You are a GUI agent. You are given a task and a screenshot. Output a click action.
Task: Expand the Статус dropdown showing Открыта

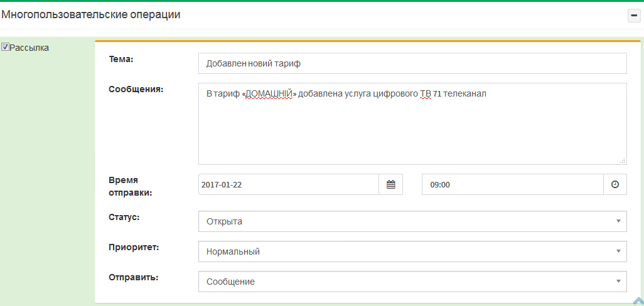412,221
